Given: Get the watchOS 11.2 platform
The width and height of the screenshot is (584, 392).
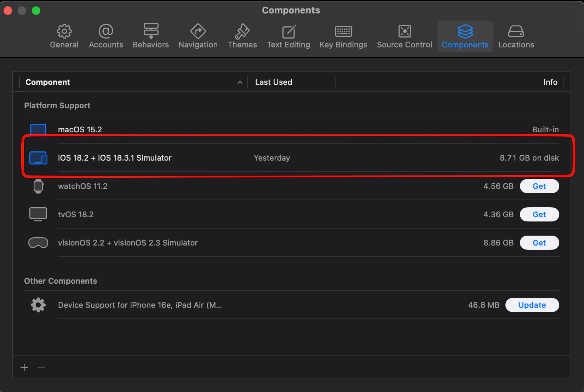Looking at the screenshot, I should click(539, 186).
